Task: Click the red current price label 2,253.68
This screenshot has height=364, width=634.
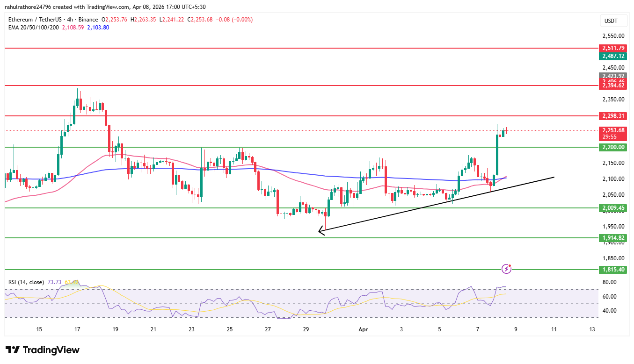Action: (x=613, y=131)
